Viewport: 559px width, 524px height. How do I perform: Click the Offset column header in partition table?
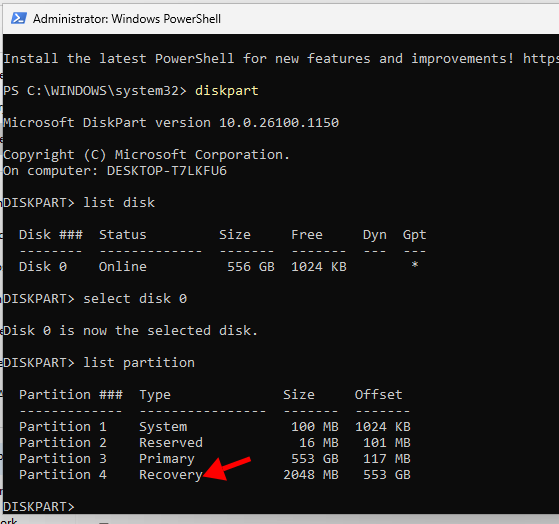tap(378, 394)
